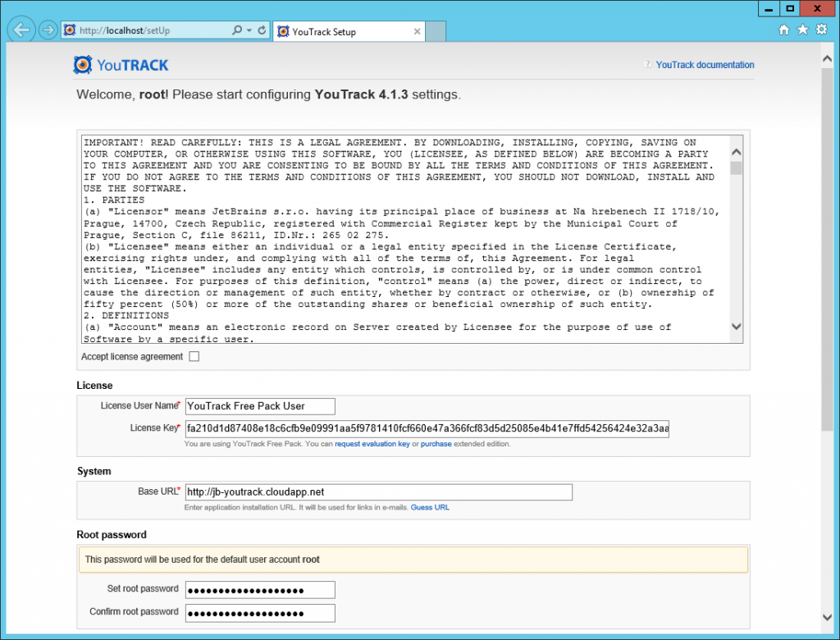Go forward with the browser Forward arrow
Screen dimensions: 840x640
coord(48,30)
